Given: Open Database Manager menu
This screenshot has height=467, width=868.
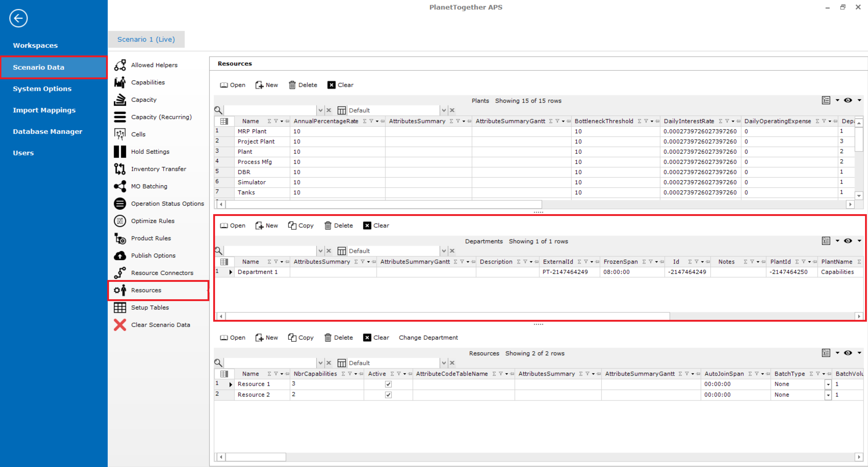Looking at the screenshot, I should pos(48,132).
